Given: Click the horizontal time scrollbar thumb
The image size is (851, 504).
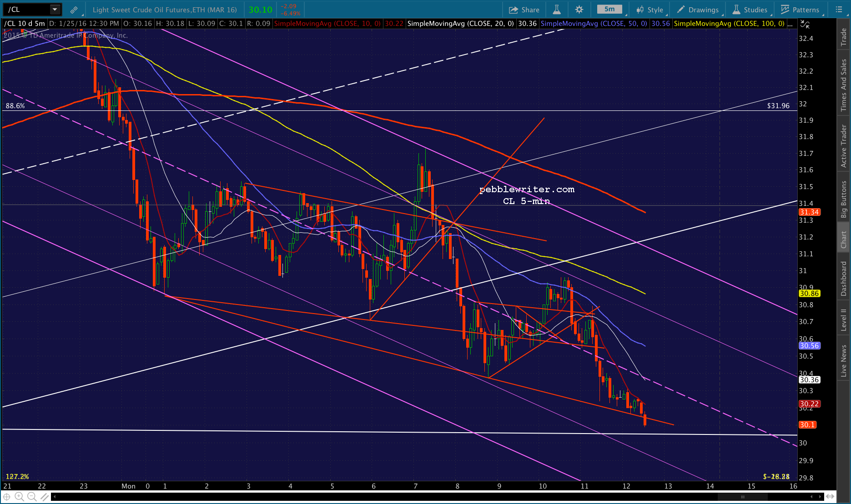Looking at the screenshot, I should 742,497.
